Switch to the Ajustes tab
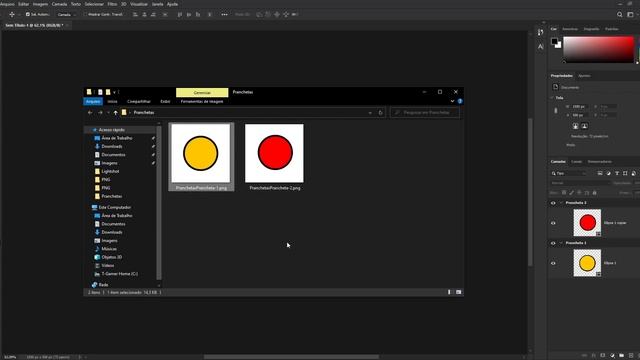Image resolution: width=640 pixels, height=360 pixels. [584, 76]
